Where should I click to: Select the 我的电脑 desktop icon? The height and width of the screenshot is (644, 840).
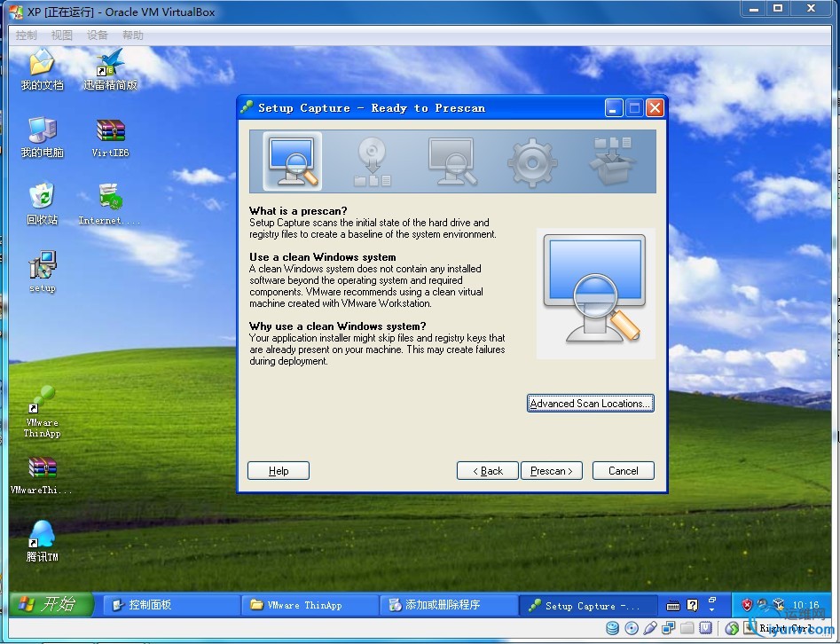42,137
